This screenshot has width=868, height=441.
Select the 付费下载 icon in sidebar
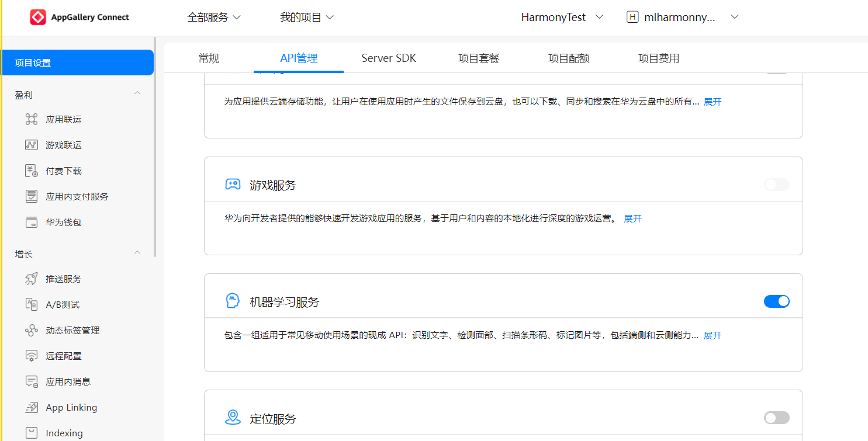pyautogui.click(x=32, y=171)
